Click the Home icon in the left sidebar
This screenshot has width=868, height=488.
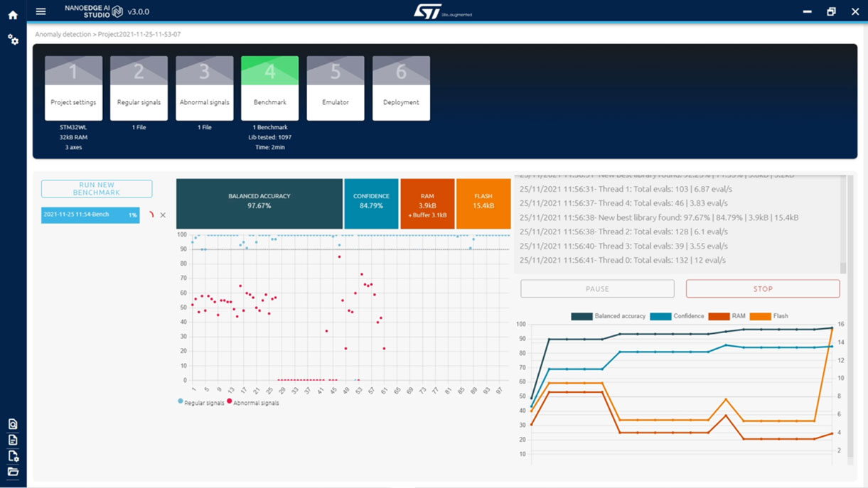(x=12, y=14)
